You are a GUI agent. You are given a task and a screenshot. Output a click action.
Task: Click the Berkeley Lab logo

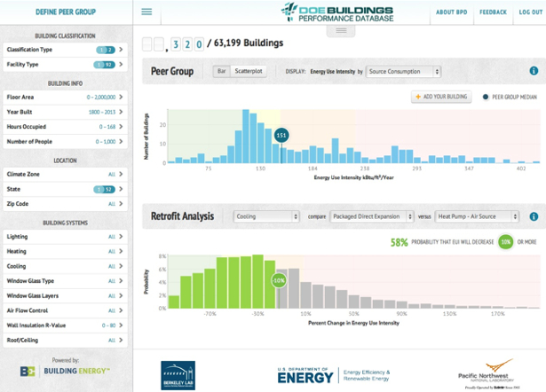pos(178,375)
